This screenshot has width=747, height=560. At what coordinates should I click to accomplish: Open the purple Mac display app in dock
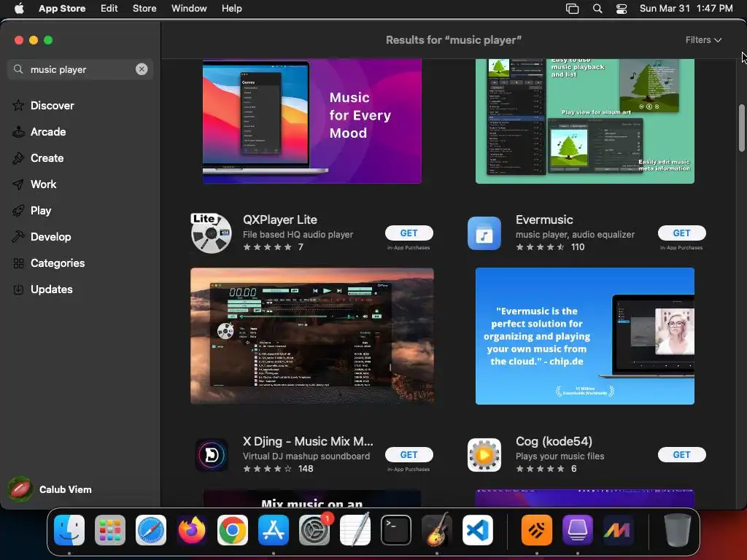click(578, 530)
